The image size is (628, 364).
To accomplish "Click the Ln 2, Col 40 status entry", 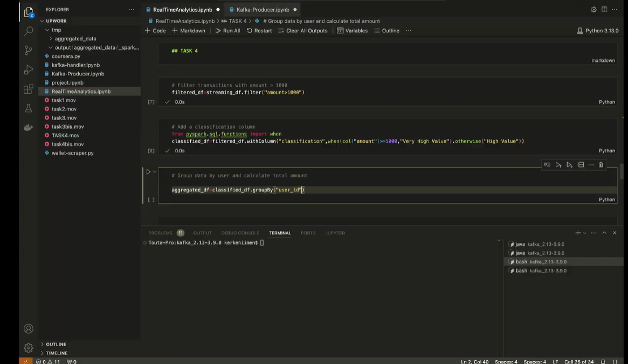I will click(474, 361).
